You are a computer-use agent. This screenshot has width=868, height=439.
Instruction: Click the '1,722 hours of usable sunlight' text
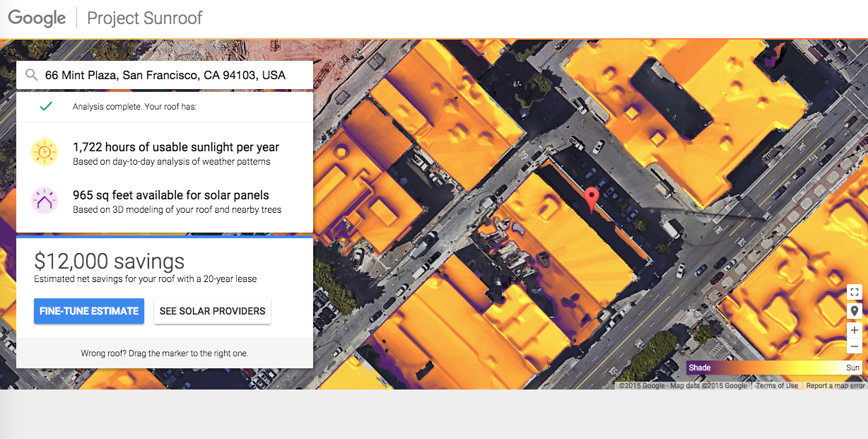[176, 147]
